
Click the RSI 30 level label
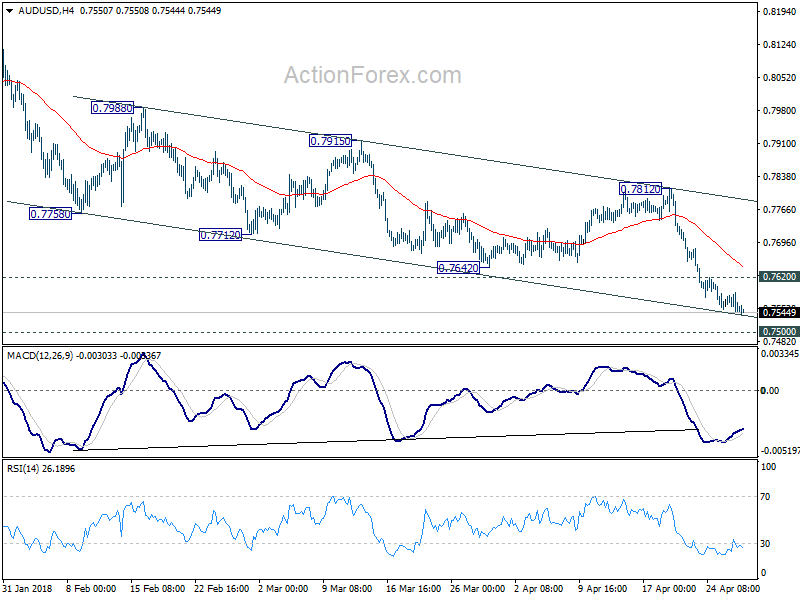click(x=765, y=543)
